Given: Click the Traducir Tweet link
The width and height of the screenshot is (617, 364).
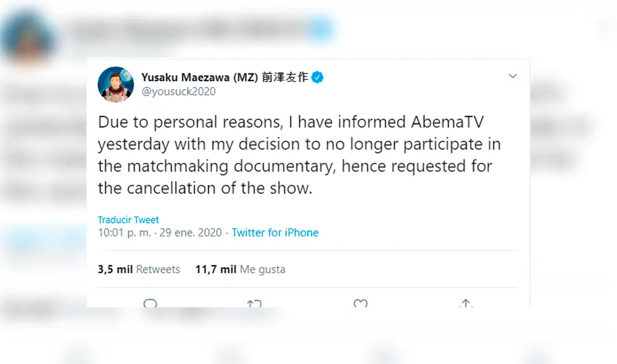Looking at the screenshot, I should (x=128, y=220).
